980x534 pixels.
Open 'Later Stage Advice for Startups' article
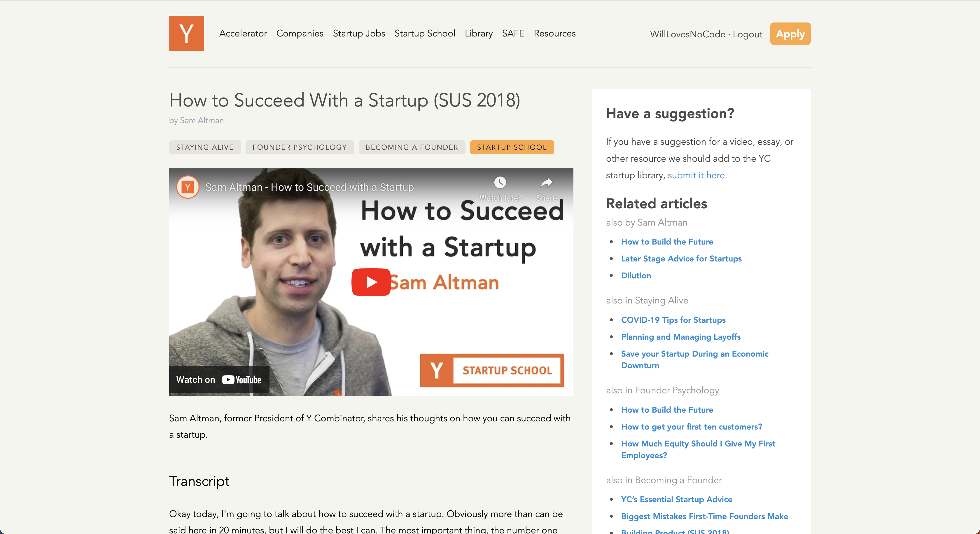[x=681, y=259]
